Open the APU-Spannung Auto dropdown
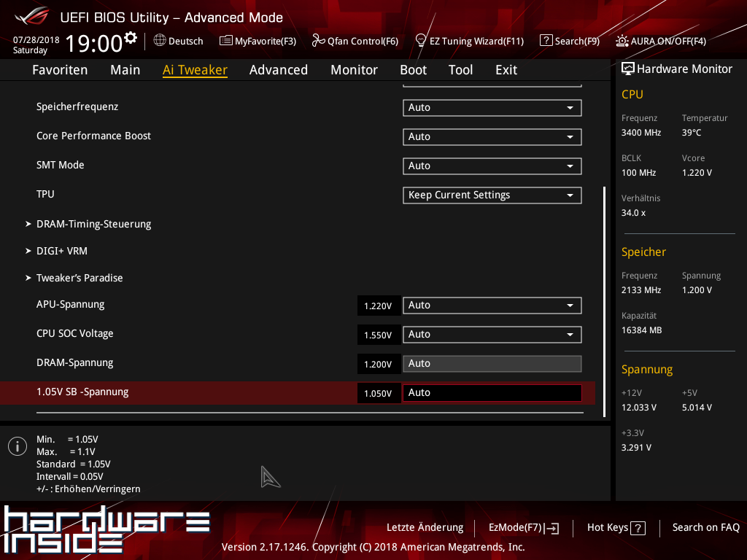Viewport: 747px width, 560px height. (x=492, y=306)
